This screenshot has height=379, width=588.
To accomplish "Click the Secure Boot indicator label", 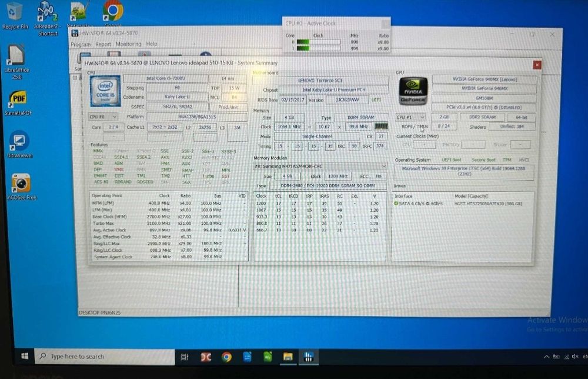I will click(483, 160).
